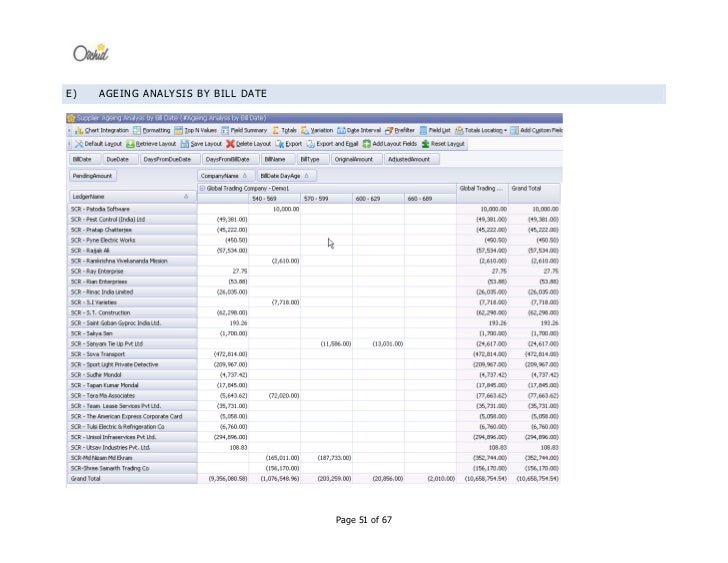Image resolution: width=728 pixels, height=563 pixels.
Task: Select row SCR - Unisol Infraservices Pvt Ltd.
Action: (x=132, y=437)
